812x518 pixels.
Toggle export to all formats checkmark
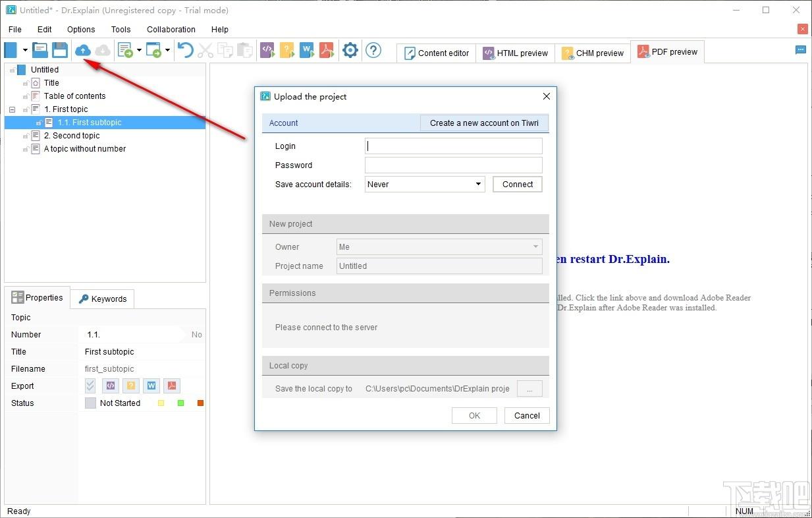pyautogui.click(x=90, y=386)
